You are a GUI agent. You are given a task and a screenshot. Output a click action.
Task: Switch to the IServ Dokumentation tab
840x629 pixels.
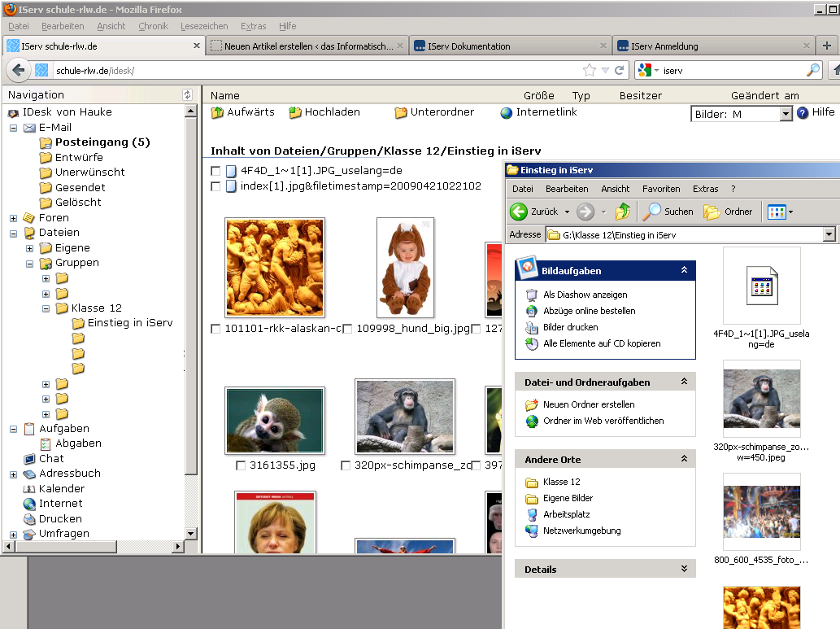468,46
